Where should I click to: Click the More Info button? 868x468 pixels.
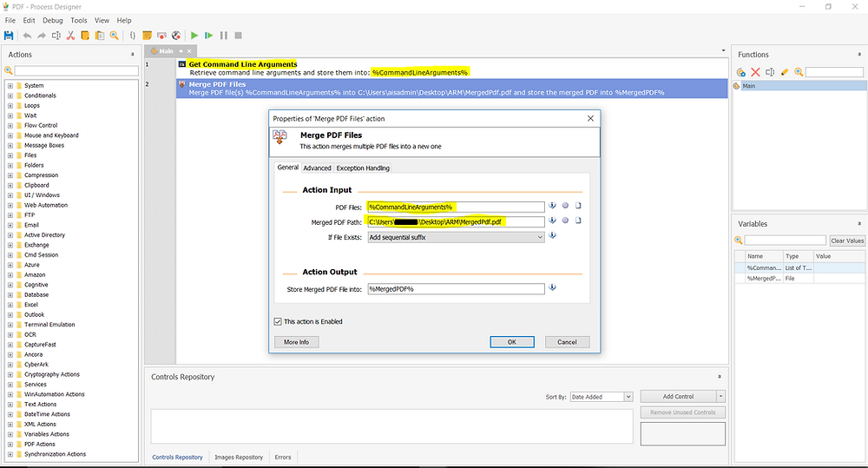[x=297, y=342]
